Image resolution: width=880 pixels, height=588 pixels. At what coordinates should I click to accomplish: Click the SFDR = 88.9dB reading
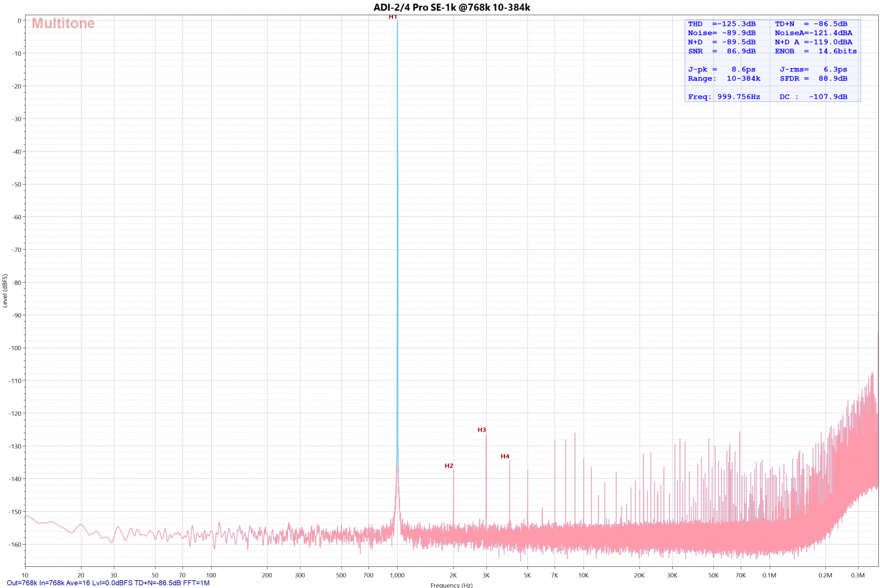pyautogui.click(x=814, y=79)
